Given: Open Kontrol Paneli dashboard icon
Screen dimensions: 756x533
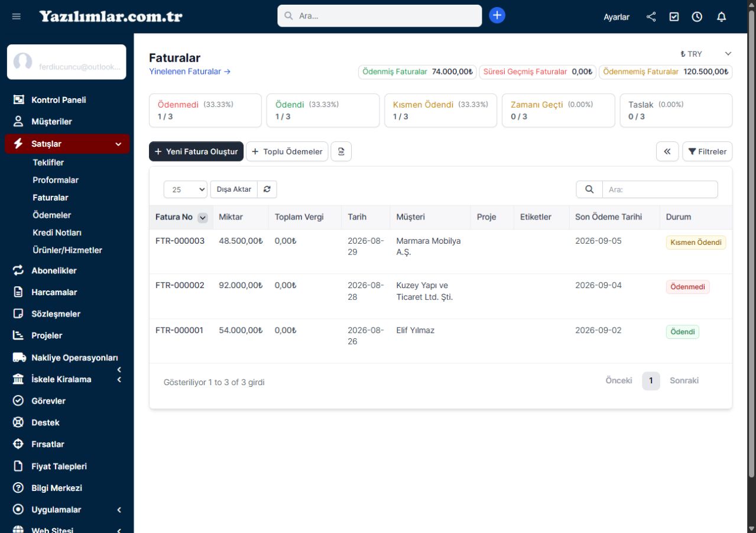Looking at the screenshot, I should tap(18, 100).
